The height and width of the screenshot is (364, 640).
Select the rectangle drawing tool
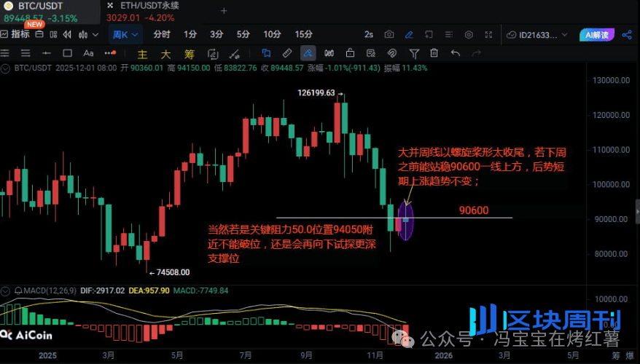[67, 53]
